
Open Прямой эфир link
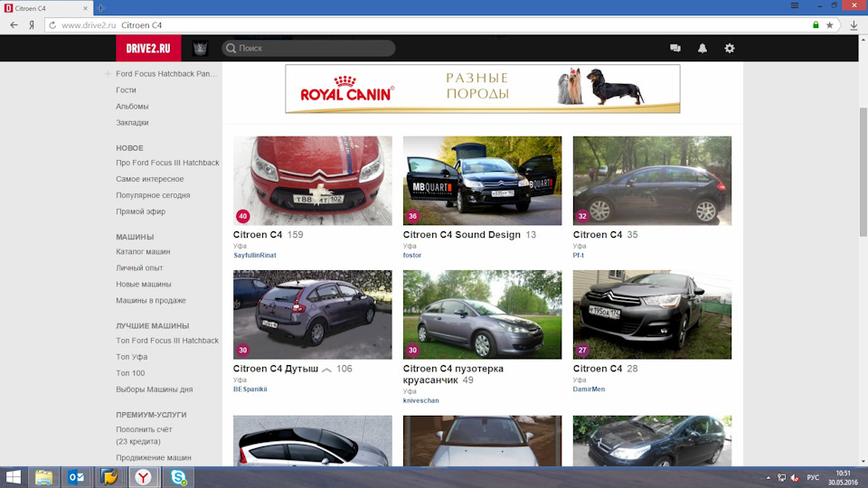pyautogui.click(x=140, y=211)
